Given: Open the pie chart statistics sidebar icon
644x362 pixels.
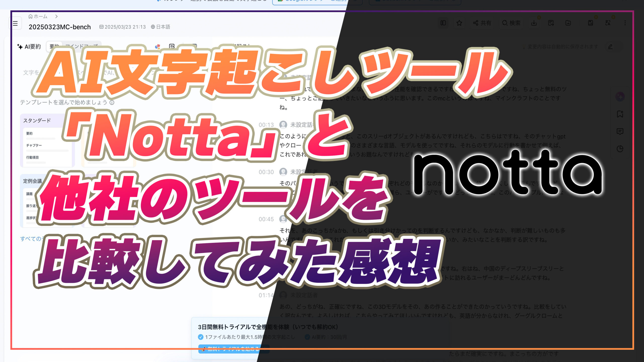Looking at the screenshot, I should point(620,149).
